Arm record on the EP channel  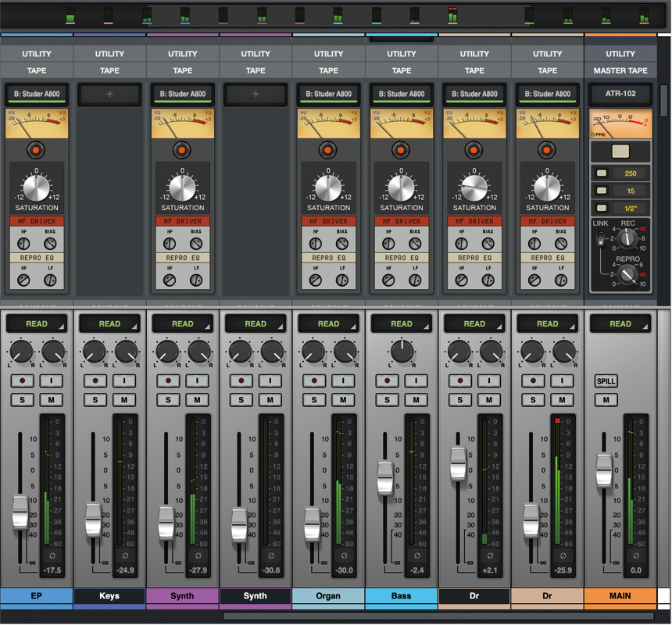click(x=23, y=380)
